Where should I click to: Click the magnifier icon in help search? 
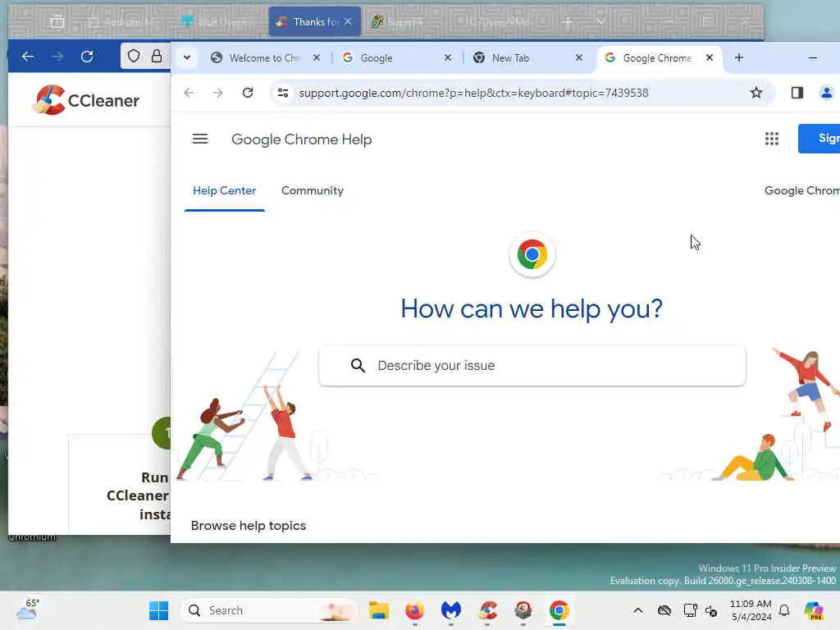(358, 365)
